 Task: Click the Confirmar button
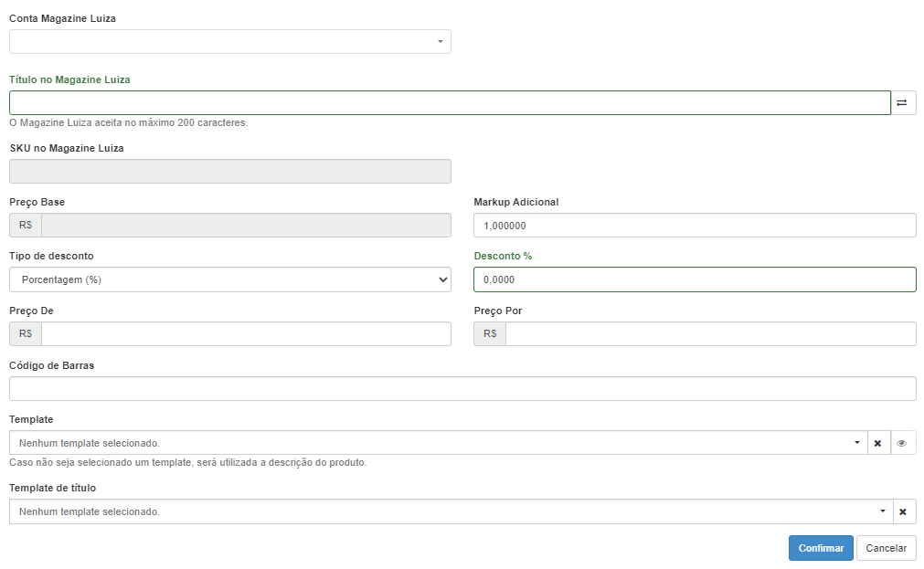pos(821,548)
